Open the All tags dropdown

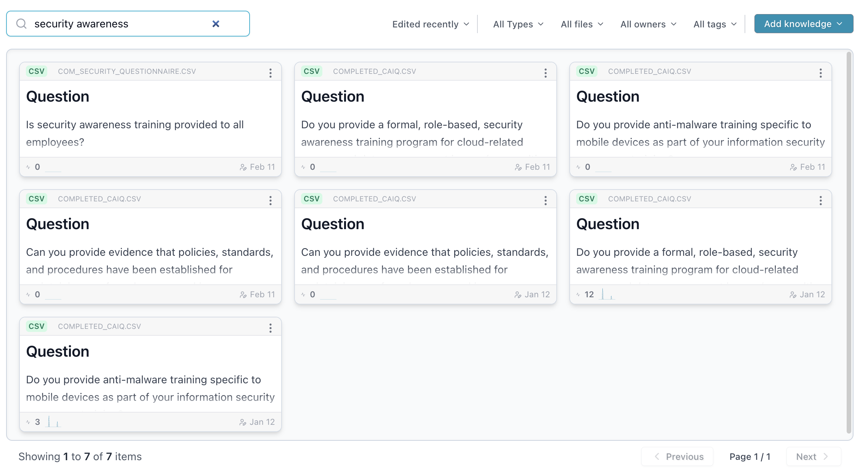point(714,24)
